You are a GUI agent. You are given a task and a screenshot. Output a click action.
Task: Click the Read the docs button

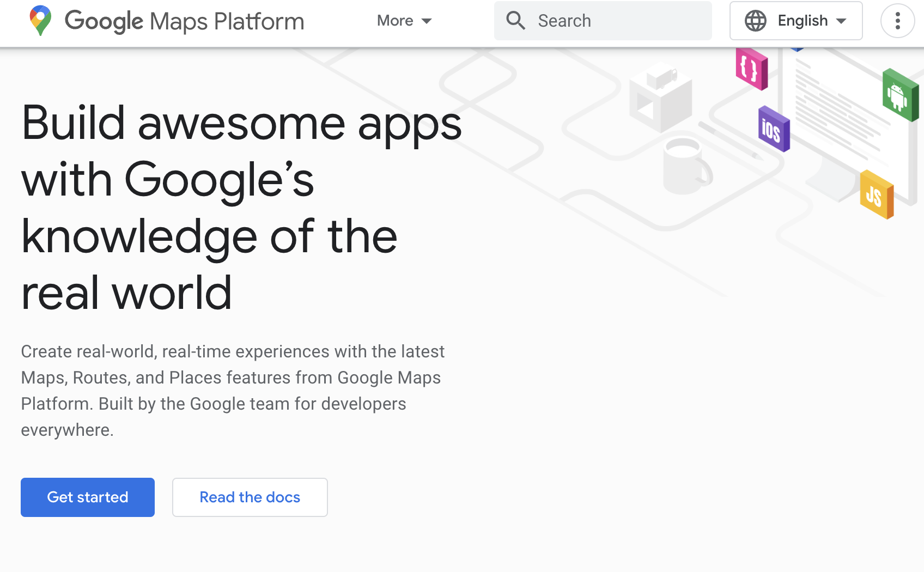click(x=250, y=497)
